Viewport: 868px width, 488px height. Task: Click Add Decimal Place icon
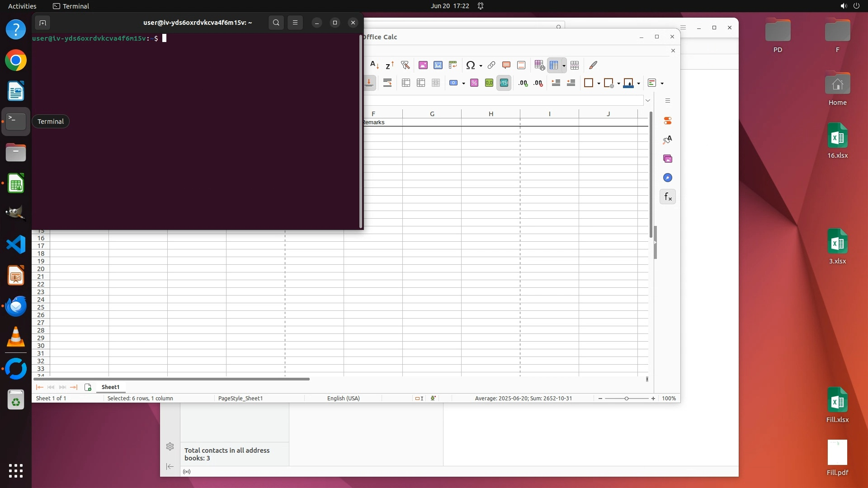pos(523,83)
